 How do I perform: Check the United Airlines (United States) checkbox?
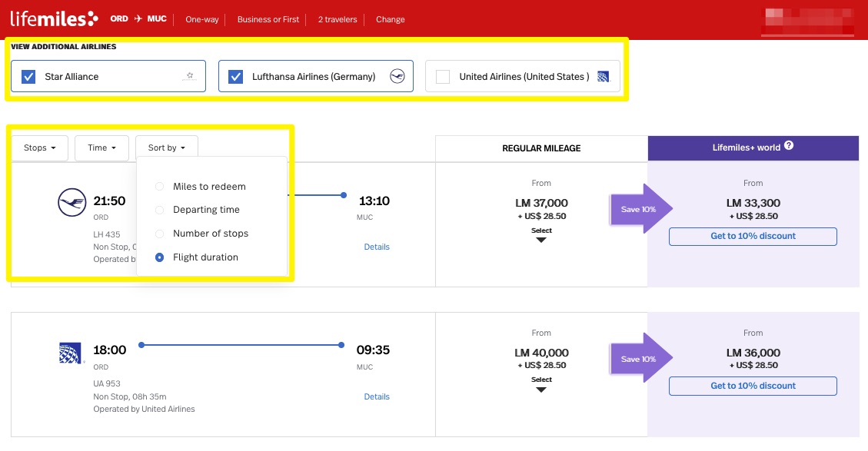point(443,77)
